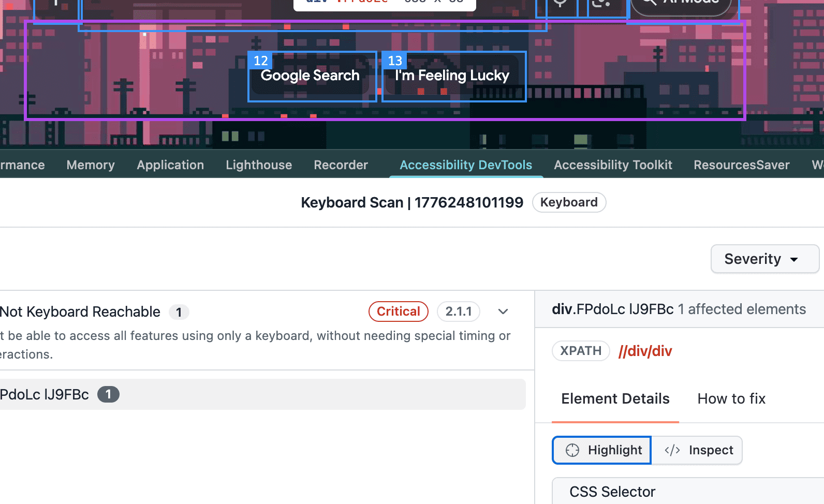Open the Severity dropdown

[764, 259]
